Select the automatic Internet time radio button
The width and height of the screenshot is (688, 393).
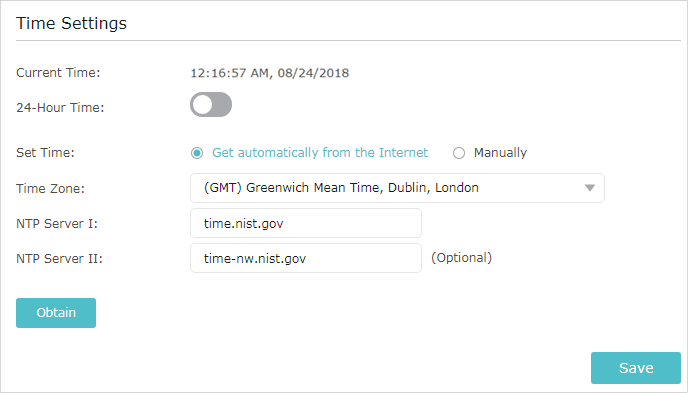(197, 153)
